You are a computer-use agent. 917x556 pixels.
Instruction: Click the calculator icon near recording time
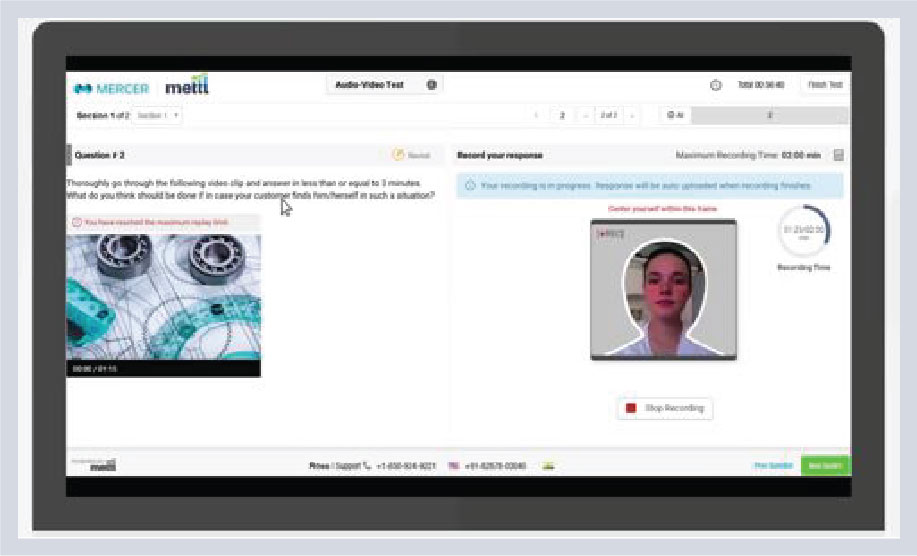(838, 155)
